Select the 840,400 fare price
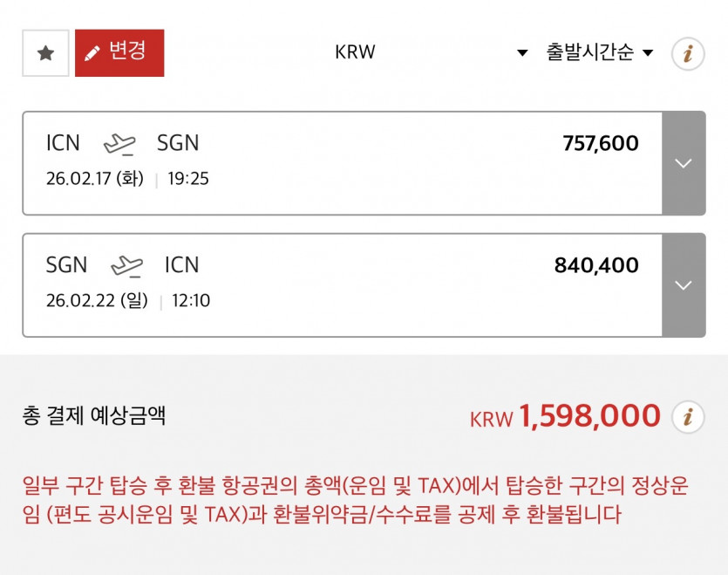 pyautogui.click(x=596, y=265)
